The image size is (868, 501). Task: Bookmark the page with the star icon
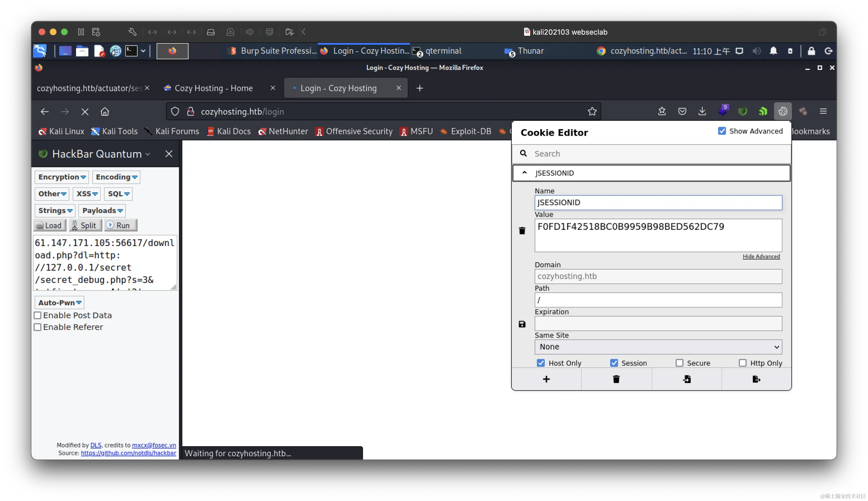[592, 112]
